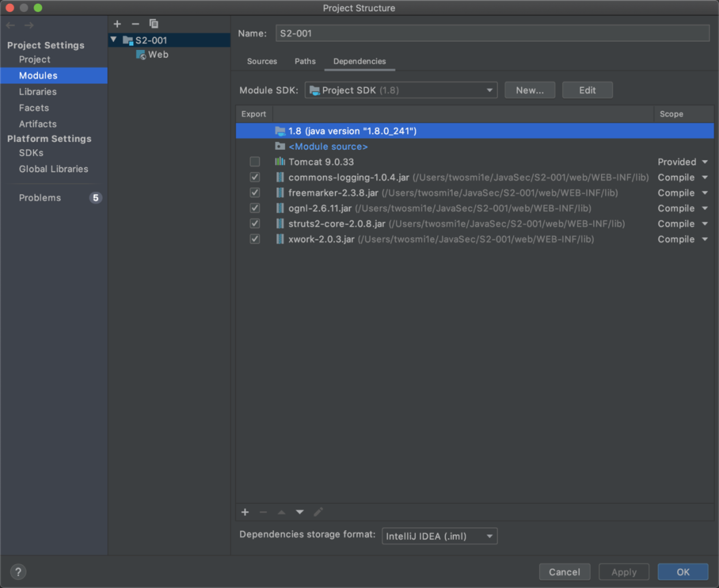The height and width of the screenshot is (588, 719).
Task: Click the remove dependency minus icon
Action: (x=263, y=512)
